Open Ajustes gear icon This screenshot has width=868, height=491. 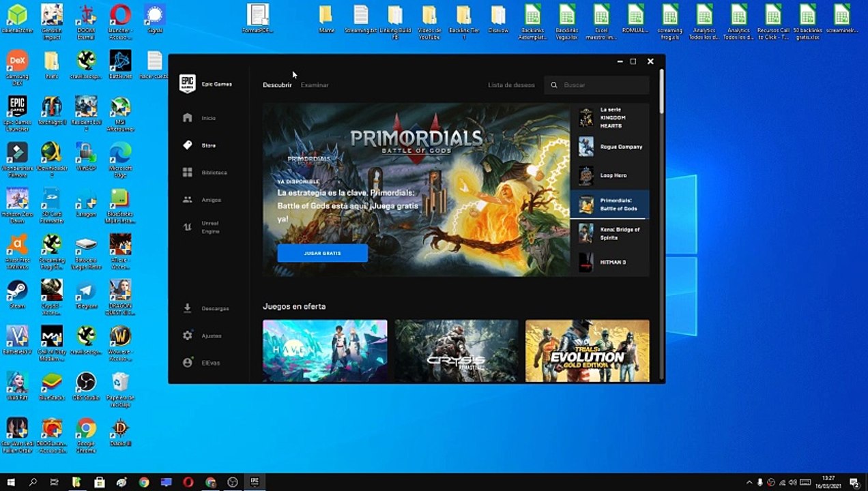(x=188, y=336)
